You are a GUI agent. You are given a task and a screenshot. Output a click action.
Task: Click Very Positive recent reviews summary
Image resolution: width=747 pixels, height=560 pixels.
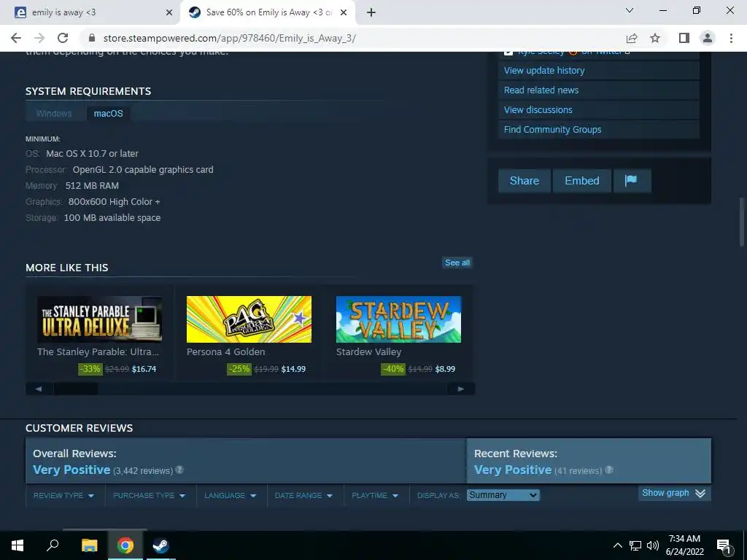513,470
